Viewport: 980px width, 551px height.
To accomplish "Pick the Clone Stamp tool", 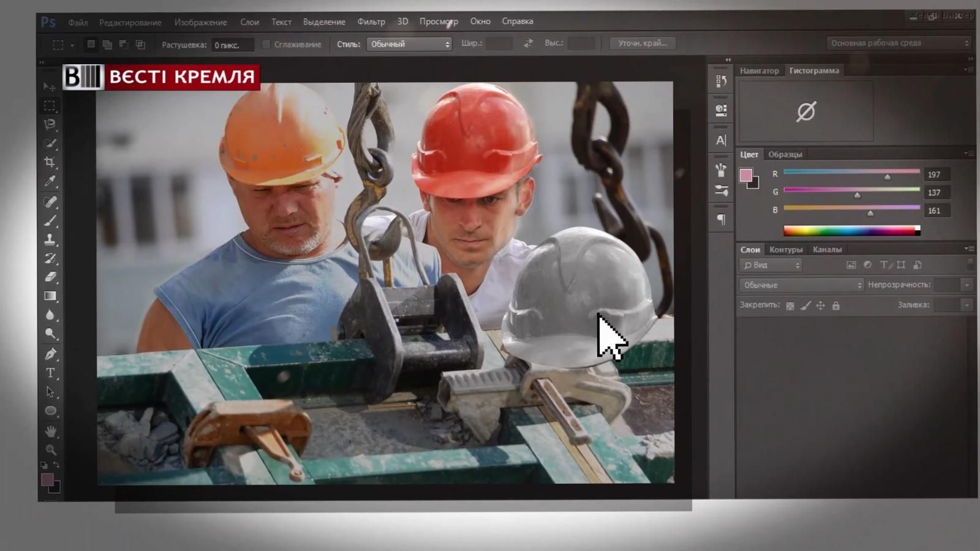I will tap(50, 239).
